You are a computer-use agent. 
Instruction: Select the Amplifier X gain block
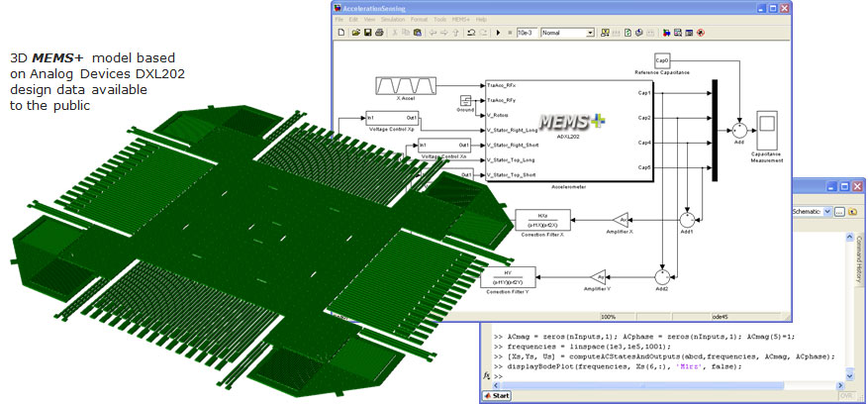[623, 220]
